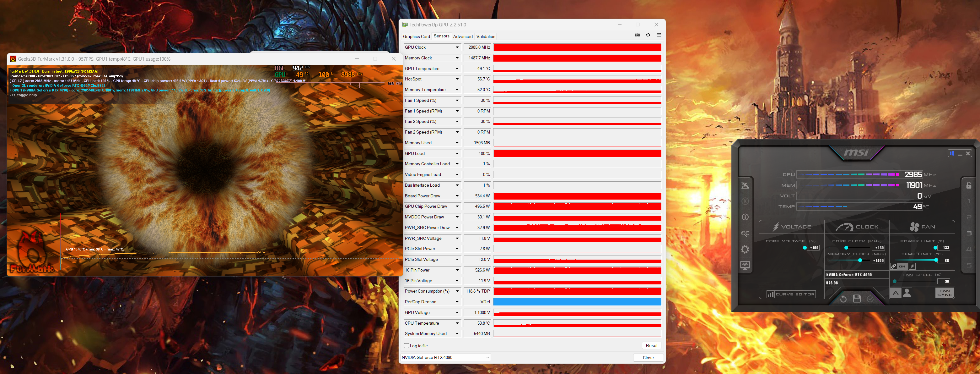Viewport: 980px width, 374px height.
Task: Switch to the Graphics Card tab
Action: pyautogui.click(x=416, y=36)
